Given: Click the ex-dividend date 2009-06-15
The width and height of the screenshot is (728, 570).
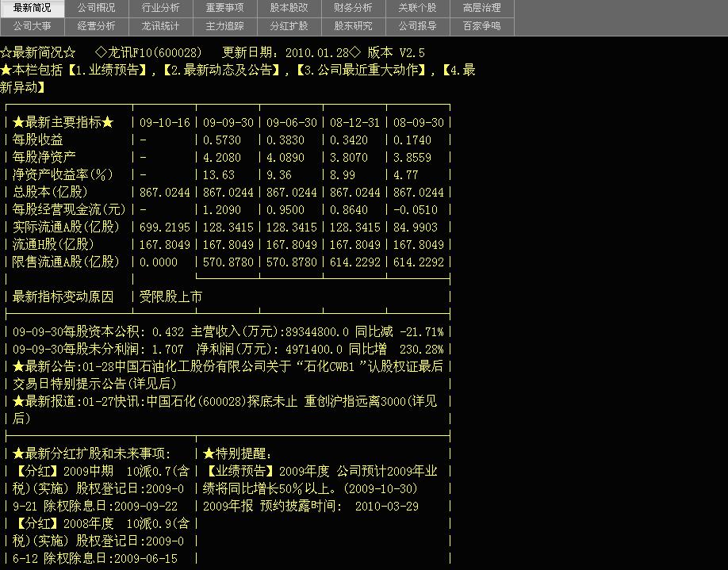Looking at the screenshot, I should [146, 558].
